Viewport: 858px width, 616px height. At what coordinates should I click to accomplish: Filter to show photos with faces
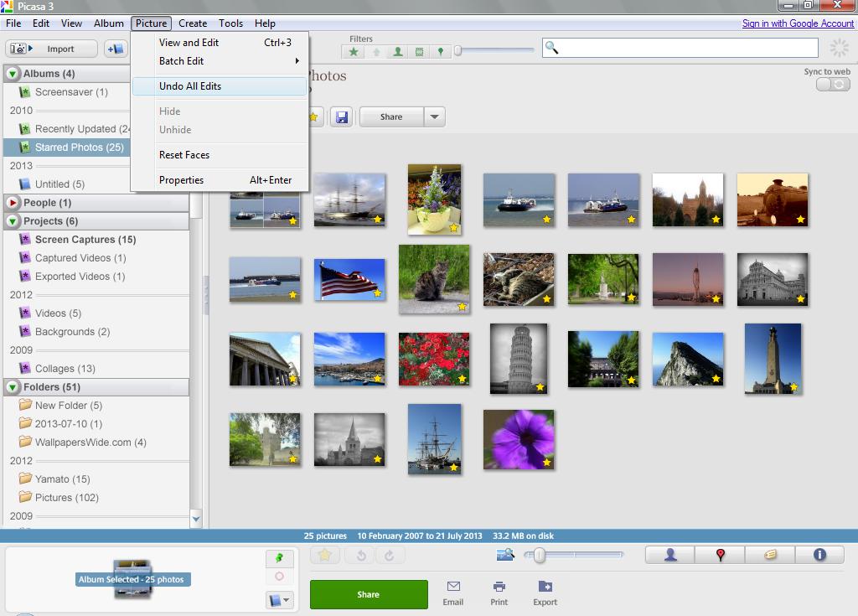[398, 52]
